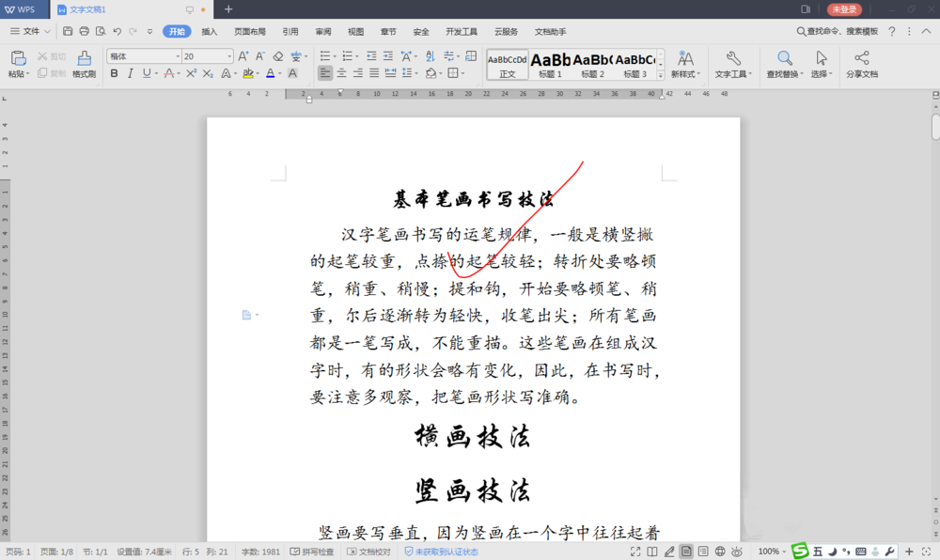The image size is (940, 560).
Task: Expand the styles gallery arrow
Action: coord(661,75)
